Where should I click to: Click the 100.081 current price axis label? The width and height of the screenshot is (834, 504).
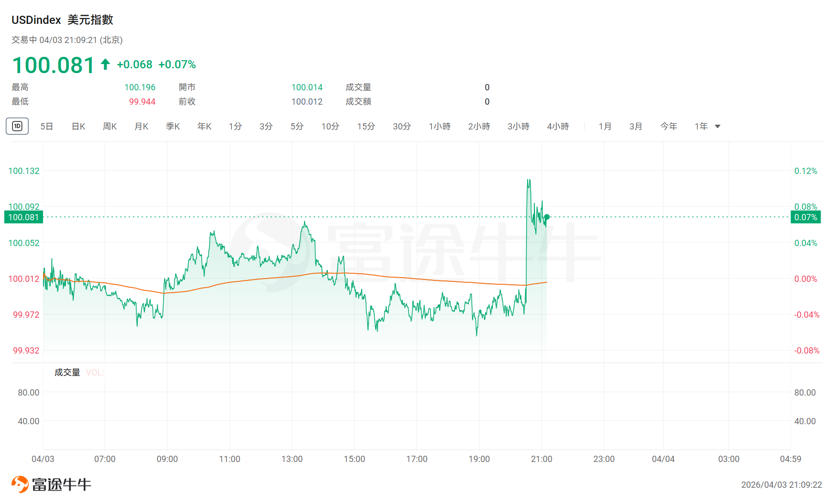point(23,217)
